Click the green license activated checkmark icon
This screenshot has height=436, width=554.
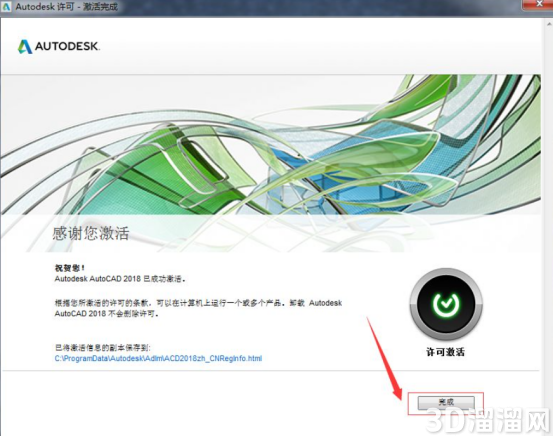tap(446, 304)
